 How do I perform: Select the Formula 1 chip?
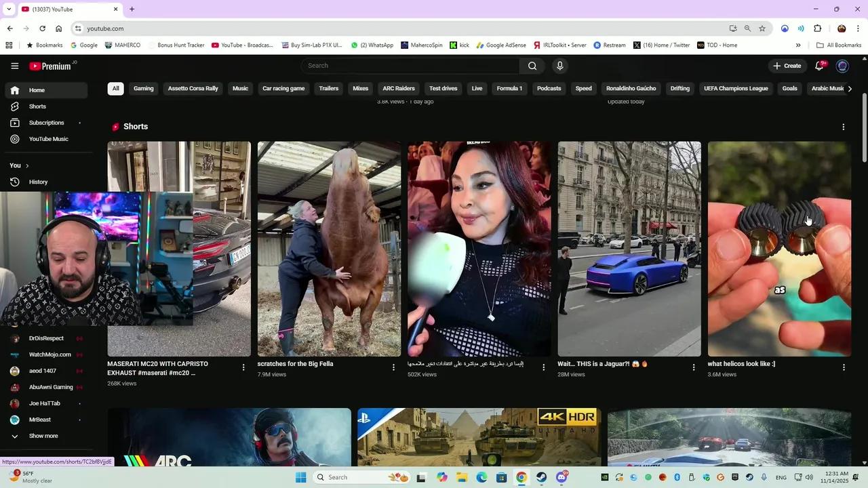point(509,88)
